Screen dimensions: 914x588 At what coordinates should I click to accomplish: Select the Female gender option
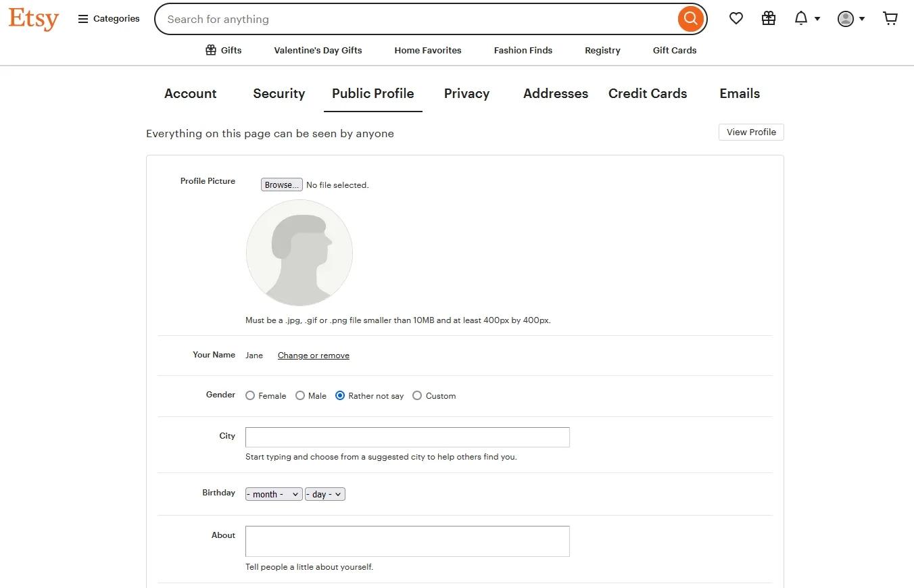click(250, 396)
